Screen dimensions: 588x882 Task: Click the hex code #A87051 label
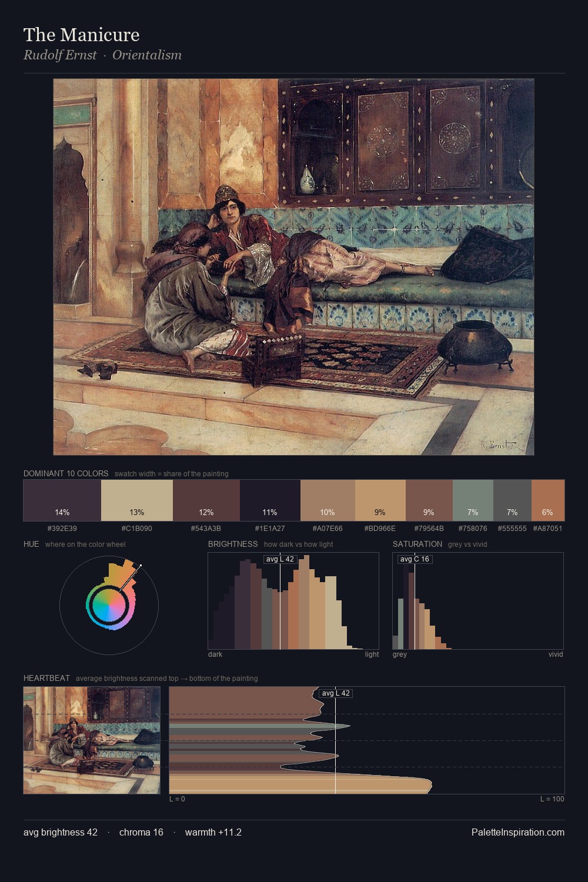pos(548,529)
